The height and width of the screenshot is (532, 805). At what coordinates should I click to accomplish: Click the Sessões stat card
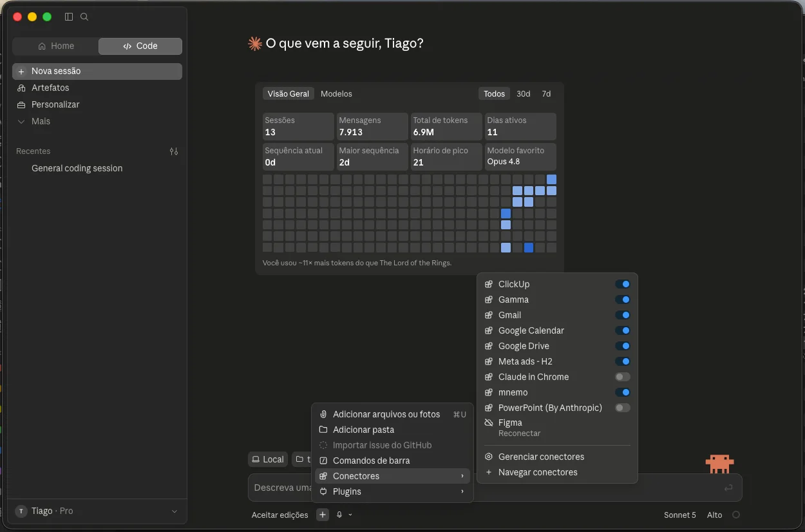coord(298,126)
